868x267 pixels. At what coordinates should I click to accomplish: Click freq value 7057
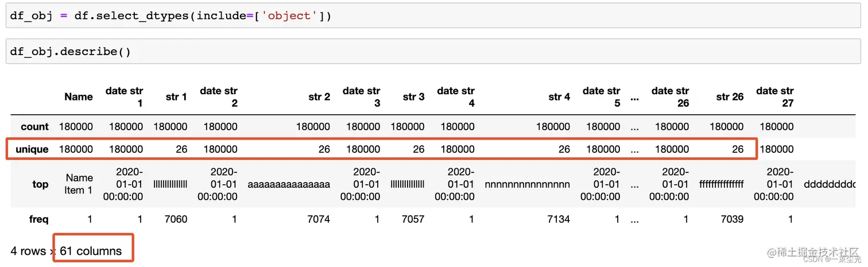point(413,219)
